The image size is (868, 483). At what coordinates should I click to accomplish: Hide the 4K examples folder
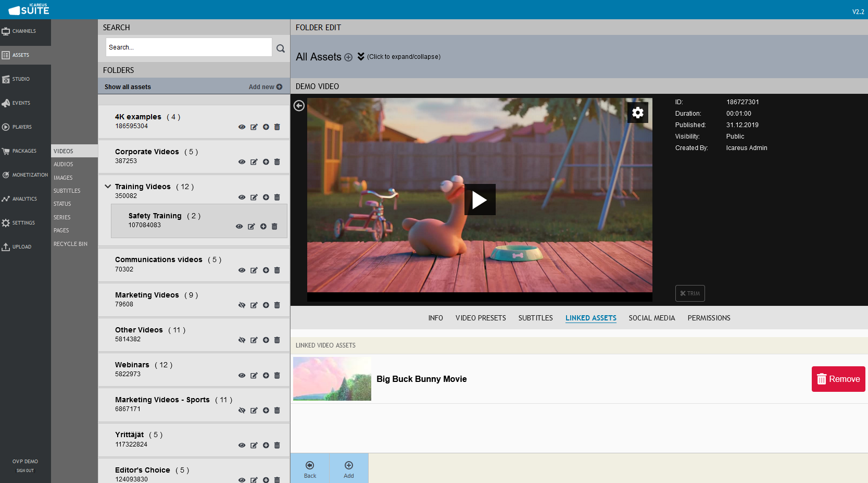pyautogui.click(x=242, y=127)
